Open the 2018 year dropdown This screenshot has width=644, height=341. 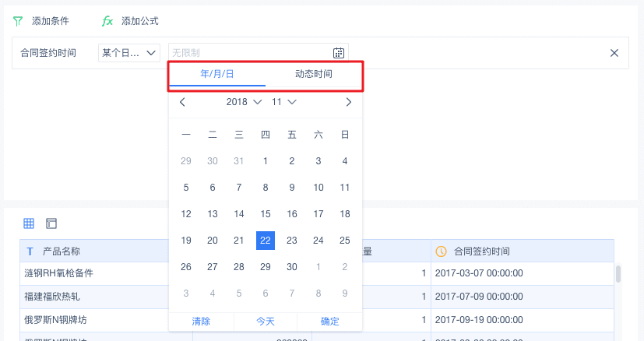(243, 102)
